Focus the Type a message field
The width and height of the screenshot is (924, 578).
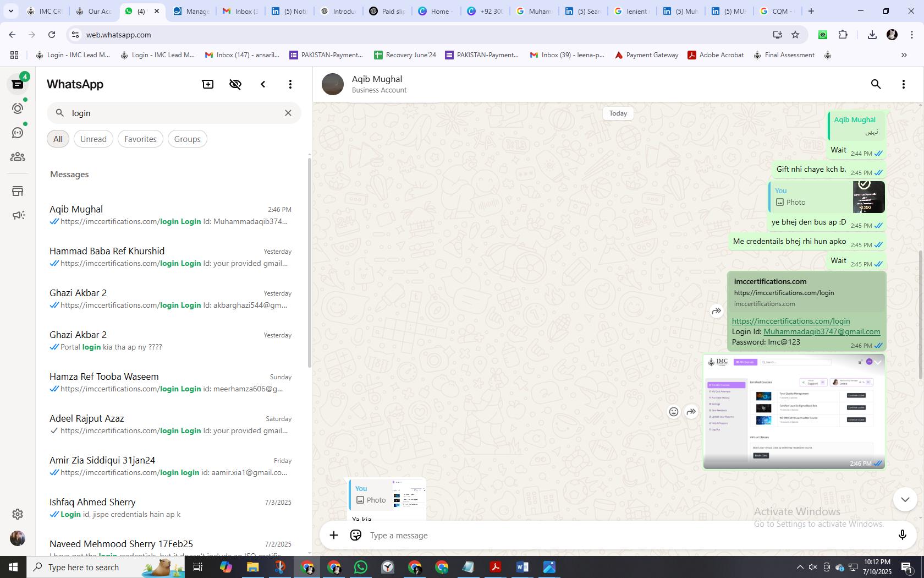[x=627, y=535]
